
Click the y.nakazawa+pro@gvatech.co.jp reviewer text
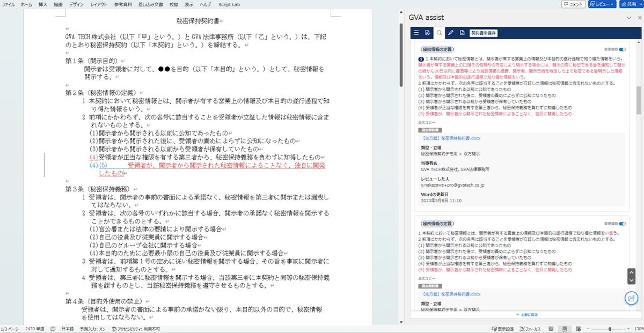click(x=452, y=184)
